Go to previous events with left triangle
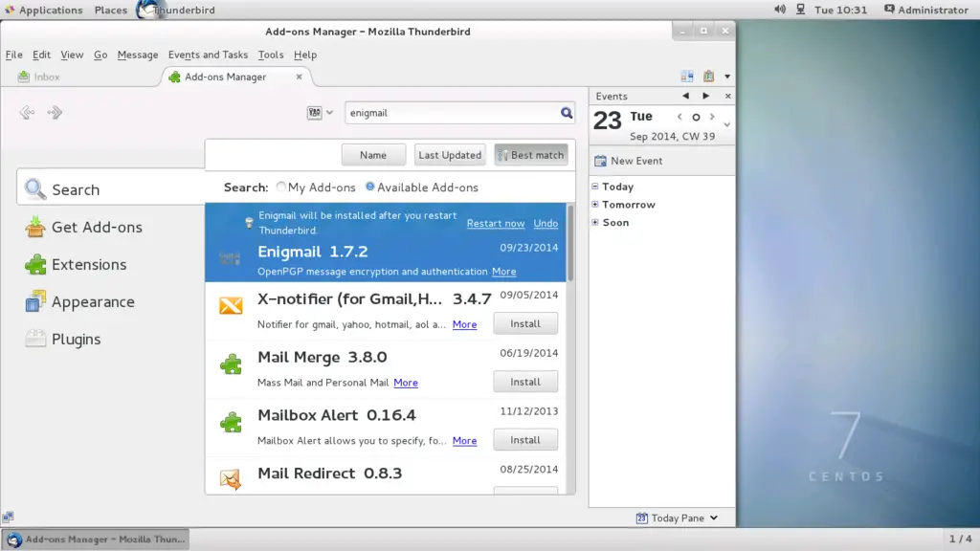Viewport: 980px width, 551px height. coord(685,96)
